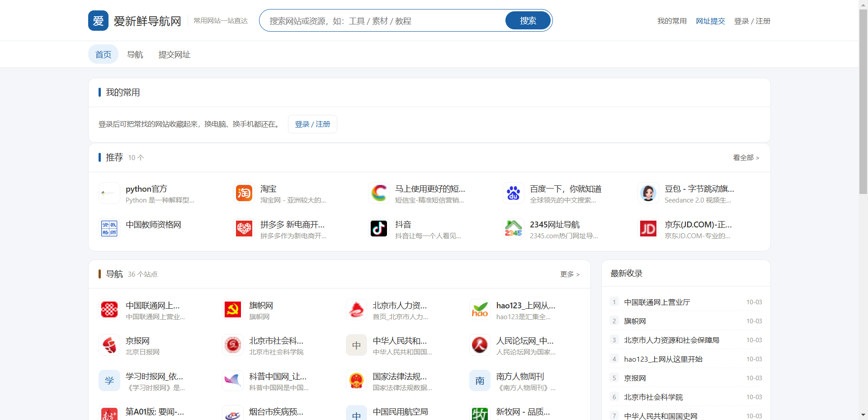868x420 pixels.
Task: Open the 提交网址 tab
Action: click(175, 54)
